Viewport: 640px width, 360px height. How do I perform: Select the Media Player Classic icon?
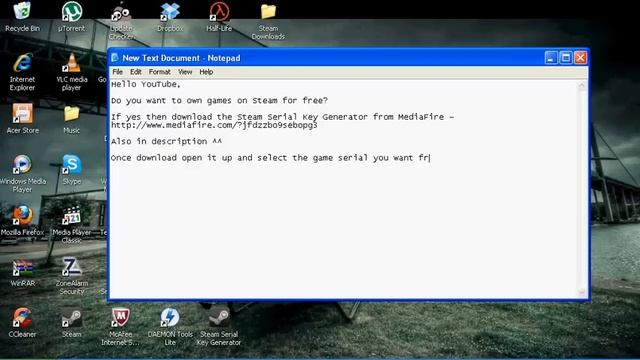[71, 225]
